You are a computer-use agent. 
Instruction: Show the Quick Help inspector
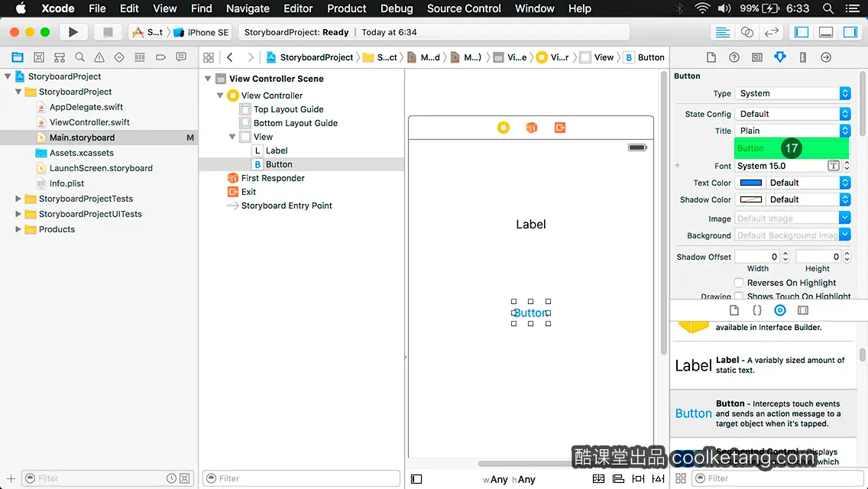coord(734,57)
